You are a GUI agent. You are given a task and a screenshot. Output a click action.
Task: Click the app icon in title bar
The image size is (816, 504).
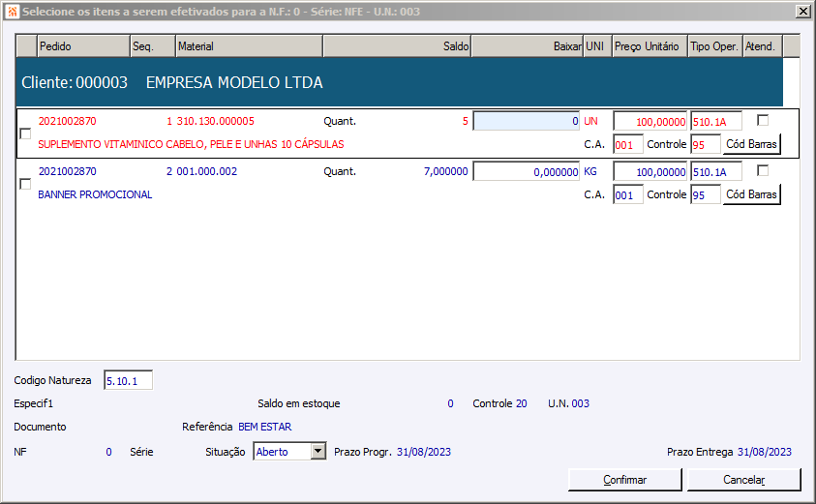(13, 12)
